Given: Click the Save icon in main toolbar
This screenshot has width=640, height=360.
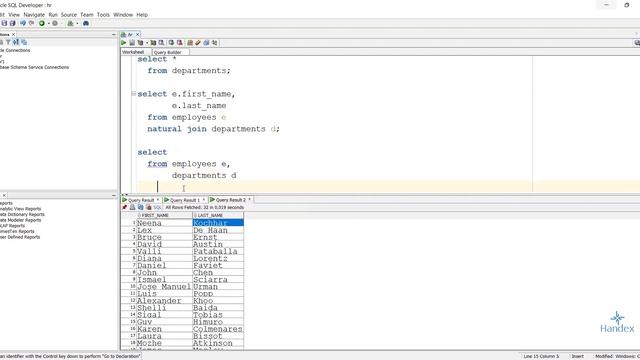Looking at the screenshot, I should click(4, 23).
